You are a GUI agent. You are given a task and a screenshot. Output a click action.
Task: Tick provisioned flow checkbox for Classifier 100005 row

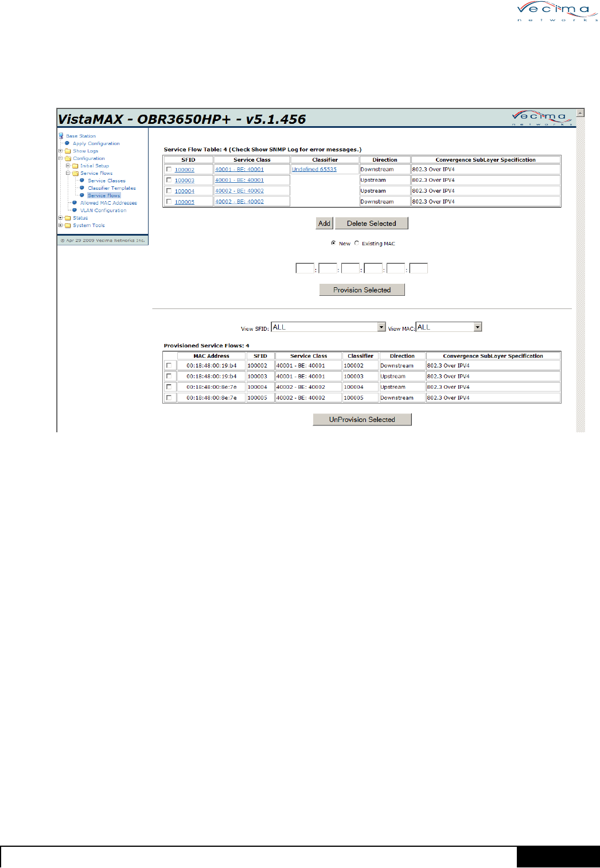click(x=169, y=397)
